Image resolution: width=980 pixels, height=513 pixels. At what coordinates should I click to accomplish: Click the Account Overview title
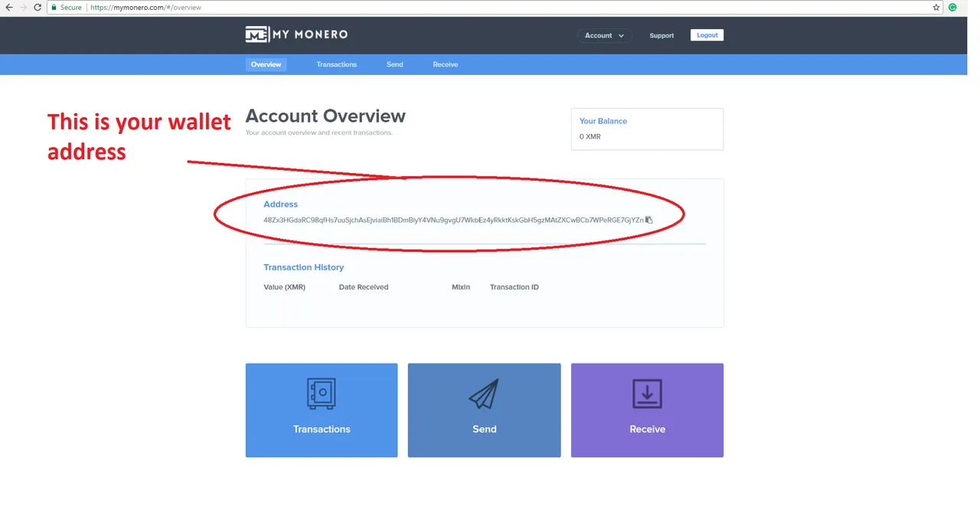(x=325, y=116)
